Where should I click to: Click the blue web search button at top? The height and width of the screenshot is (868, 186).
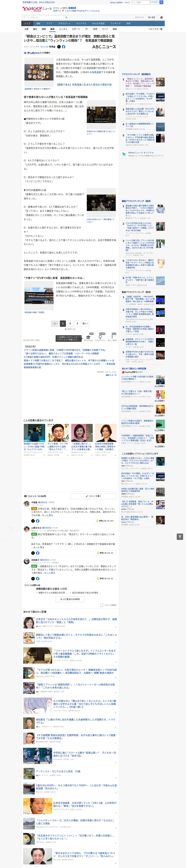tap(162, 2)
